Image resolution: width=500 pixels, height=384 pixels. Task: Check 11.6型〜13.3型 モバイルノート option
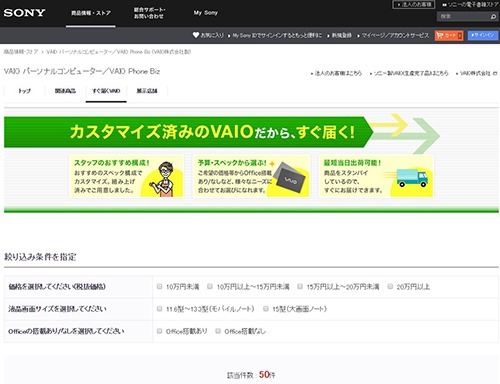coord(159,309)
